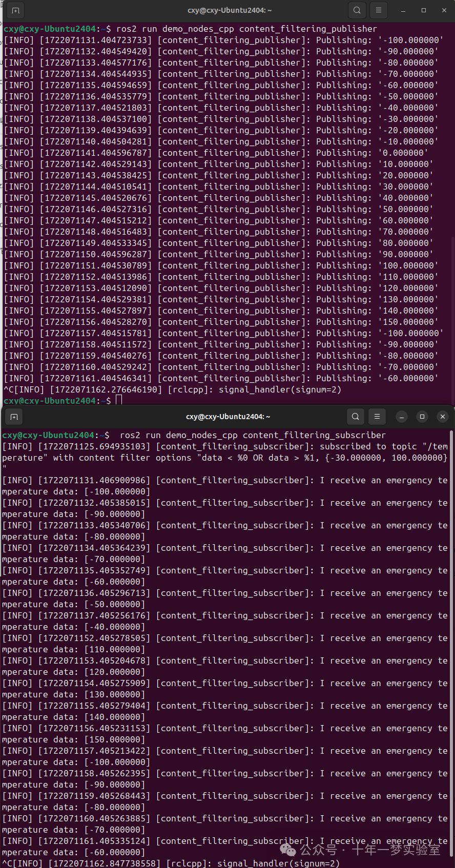Open the hamburger menu in publisher terminal
This screenshot has width=455, height=868.
(x=379, y=10)
